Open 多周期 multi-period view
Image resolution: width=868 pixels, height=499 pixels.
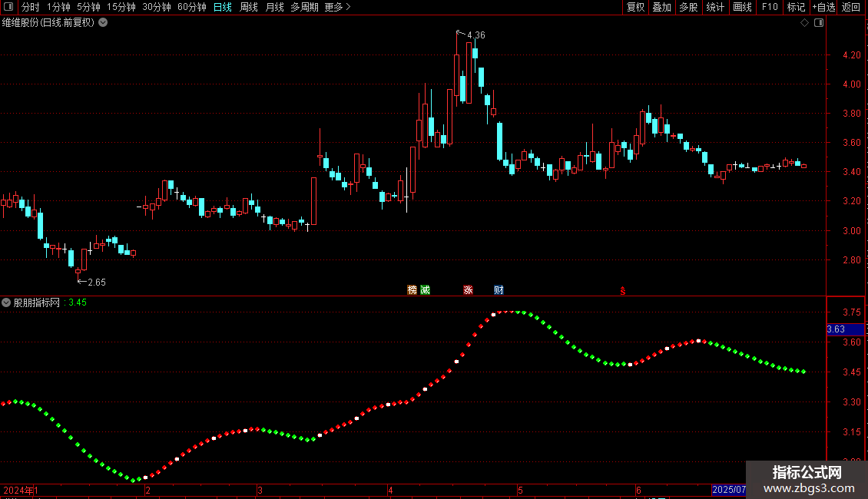point(304,7)
